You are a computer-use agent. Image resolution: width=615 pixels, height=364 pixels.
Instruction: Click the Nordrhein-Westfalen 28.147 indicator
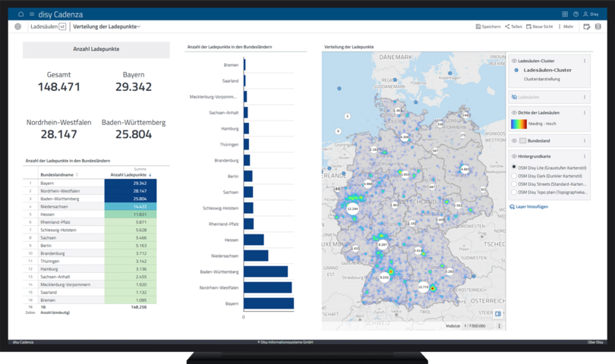pos(58,130)
